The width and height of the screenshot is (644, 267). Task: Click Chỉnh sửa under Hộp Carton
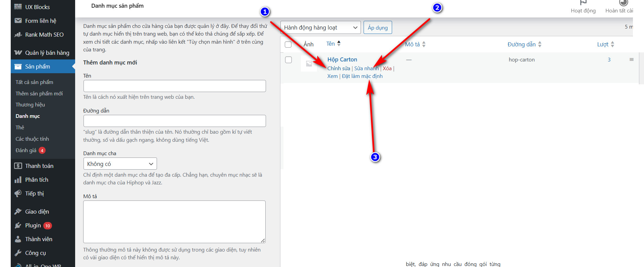[339, 69]
